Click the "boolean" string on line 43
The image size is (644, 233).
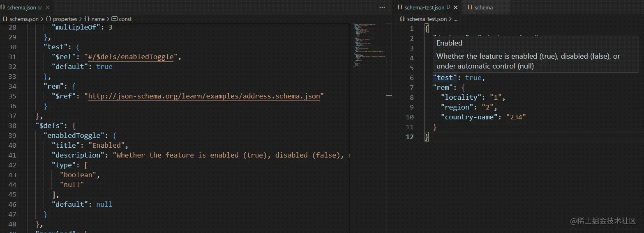click(x=78, y=175)
